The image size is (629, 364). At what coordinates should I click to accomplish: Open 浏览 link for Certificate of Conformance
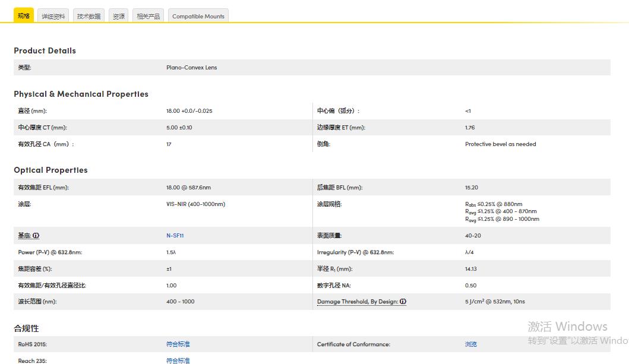pos(471,344)
